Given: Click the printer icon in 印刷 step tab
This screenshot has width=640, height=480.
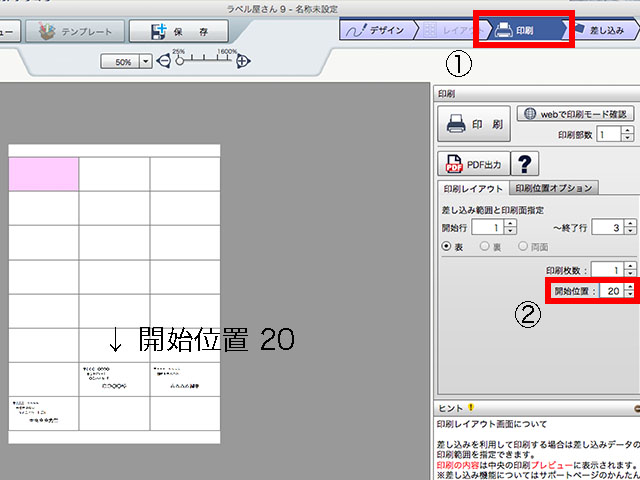Looking at the screenshot, I should (x=504, y=30).
